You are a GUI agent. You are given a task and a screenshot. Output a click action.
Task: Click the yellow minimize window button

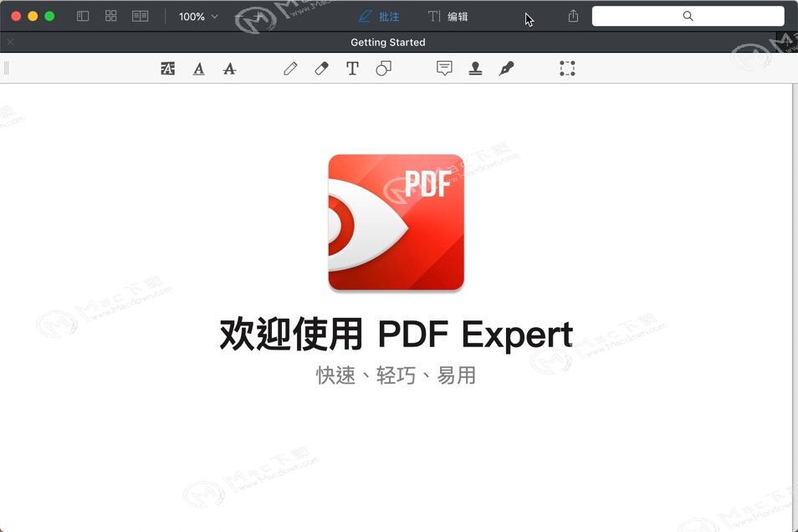pos(33,16)
